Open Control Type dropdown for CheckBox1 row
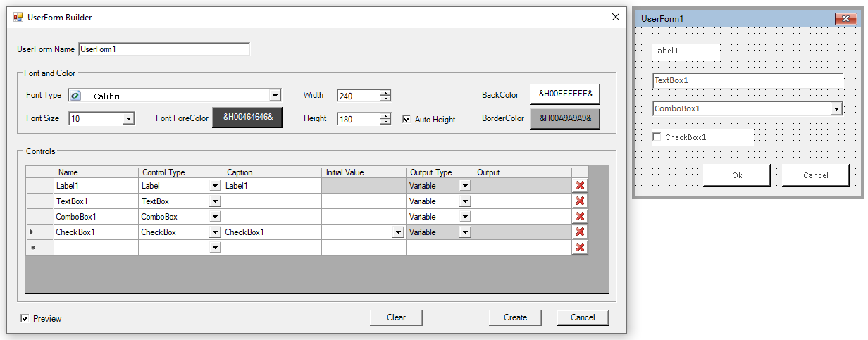This screenshot has height=340, width=868. pos(215,232)
